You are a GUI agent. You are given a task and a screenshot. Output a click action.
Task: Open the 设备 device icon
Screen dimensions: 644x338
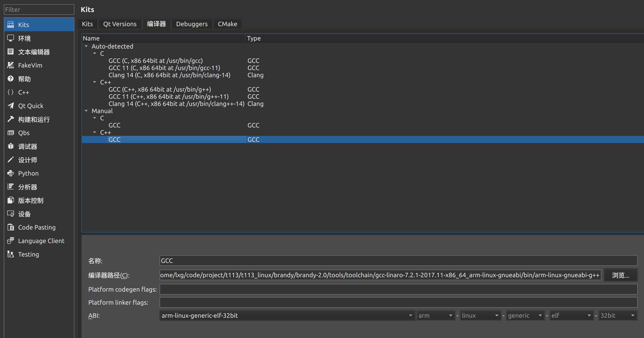coord(11,214)
